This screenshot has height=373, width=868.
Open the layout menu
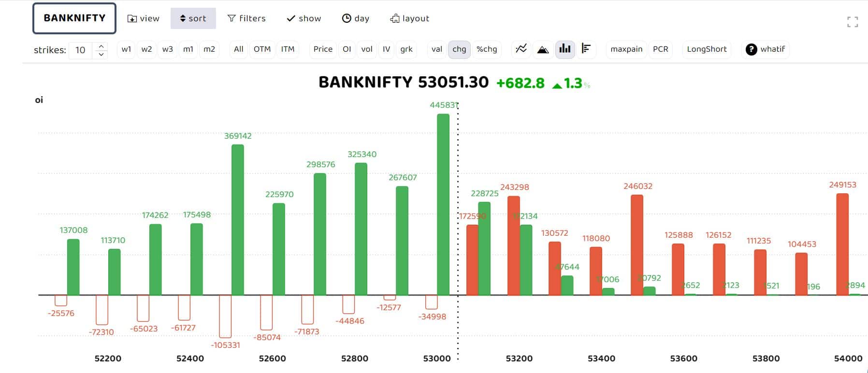(410, 18)
